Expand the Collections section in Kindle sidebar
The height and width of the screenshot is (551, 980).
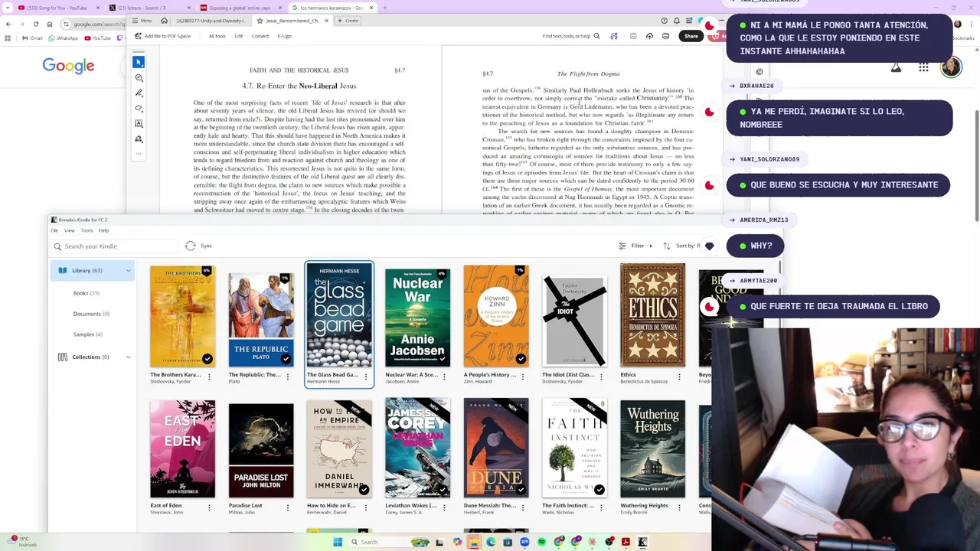[128, 357]
